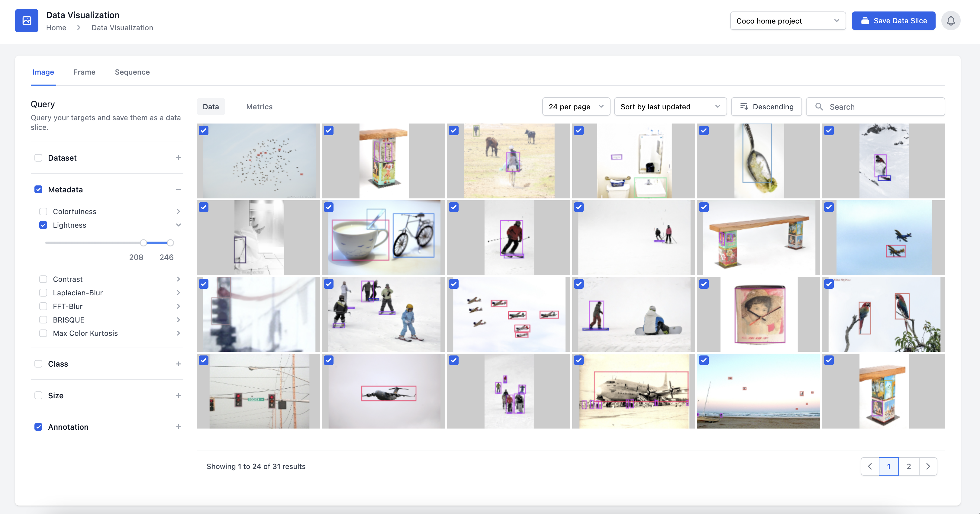Switch to the Frame tab
The height and width of the screenshot is (514, 980).
85,72
